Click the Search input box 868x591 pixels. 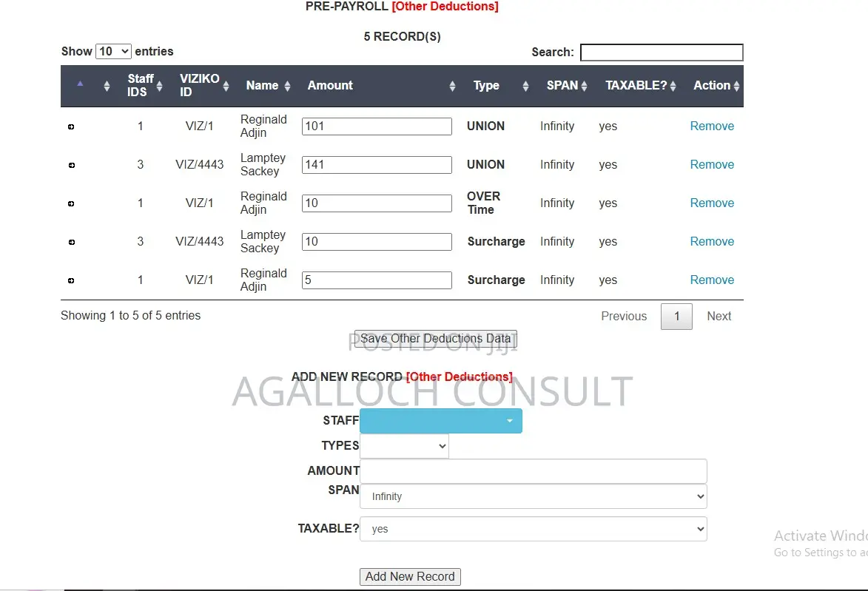pyautogui.click(x=662, y=53)
